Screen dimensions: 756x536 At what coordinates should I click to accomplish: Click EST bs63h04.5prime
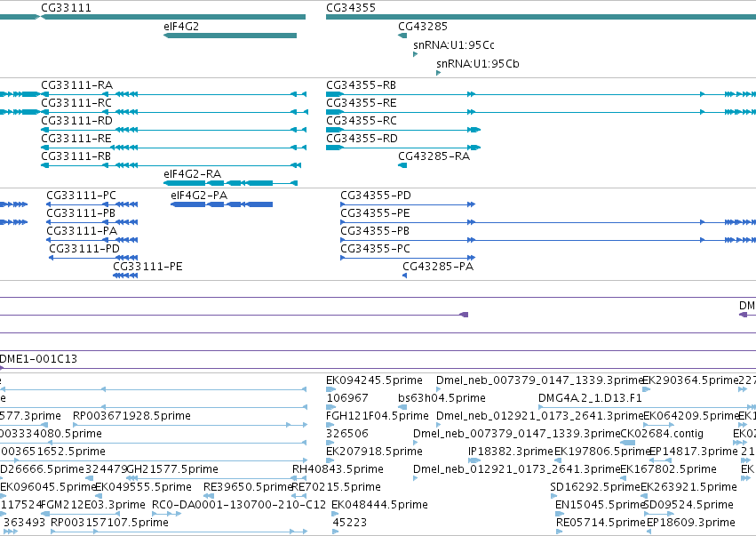[401, 407]
